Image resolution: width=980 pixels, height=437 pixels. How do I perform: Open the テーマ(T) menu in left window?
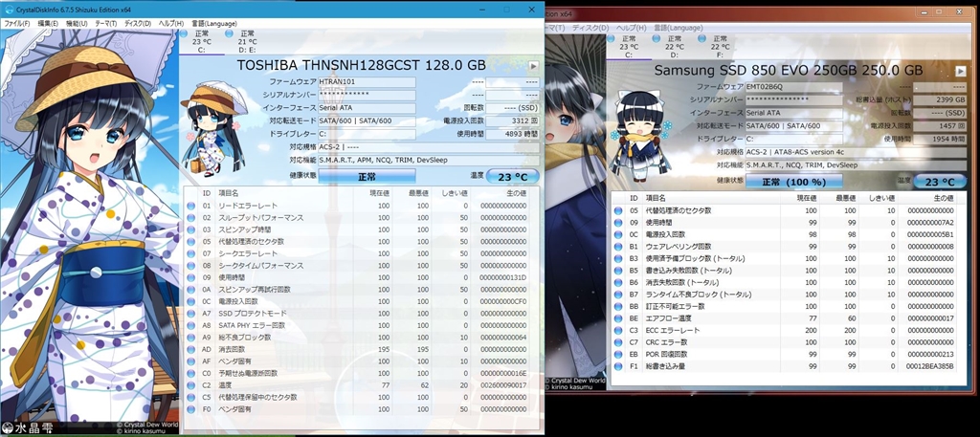105,24
